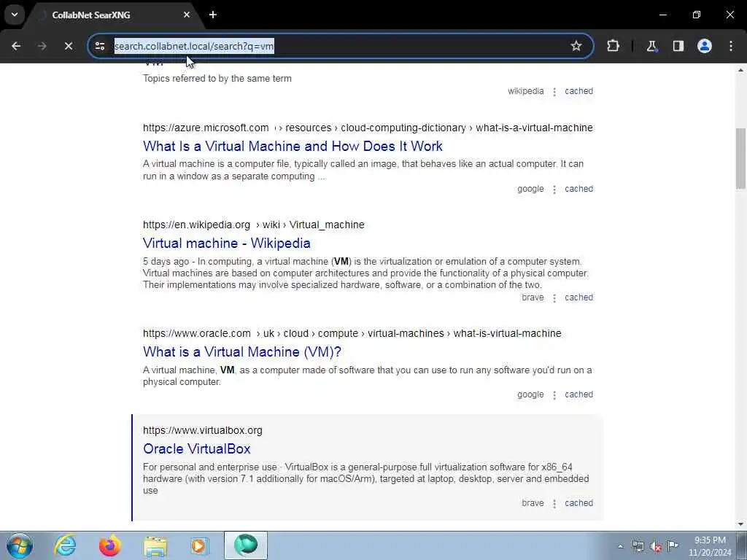The height and width of the screenshot is (560, 747).
Task: Expand options dots beside wikipedia engine label
Action: tap(554, 91)
